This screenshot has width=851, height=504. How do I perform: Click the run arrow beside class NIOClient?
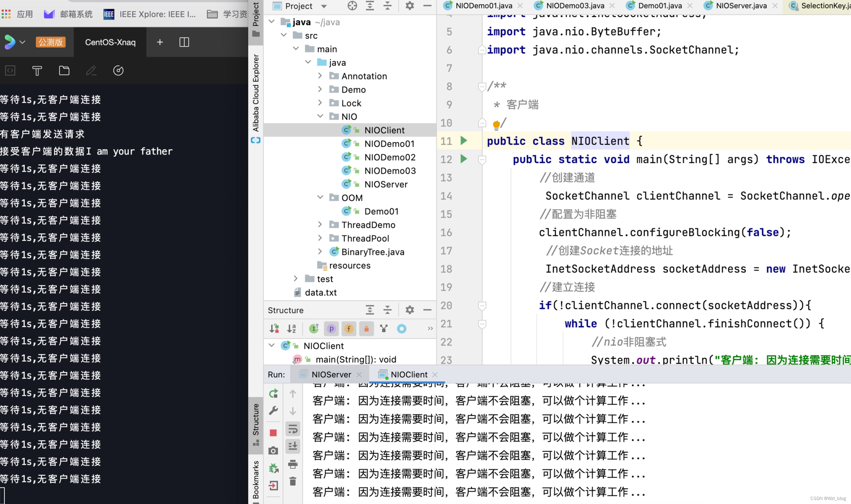click(x=464, y=140)
